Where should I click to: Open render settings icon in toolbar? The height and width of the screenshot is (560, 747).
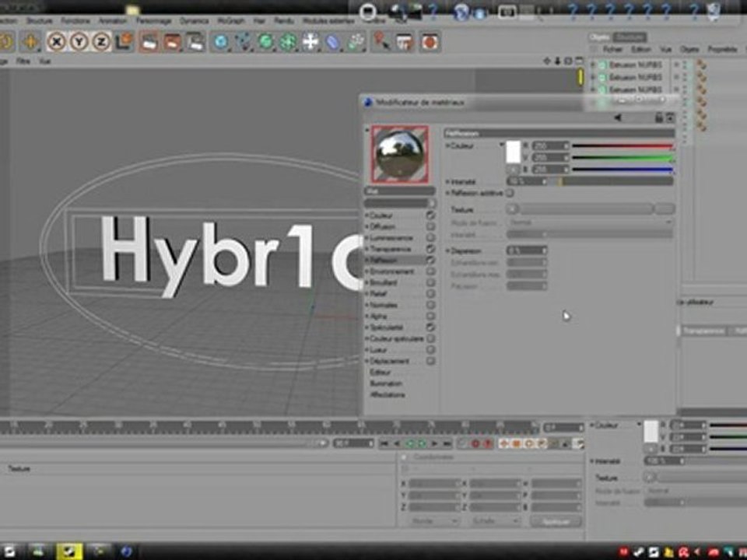click(x=195, y=42)
